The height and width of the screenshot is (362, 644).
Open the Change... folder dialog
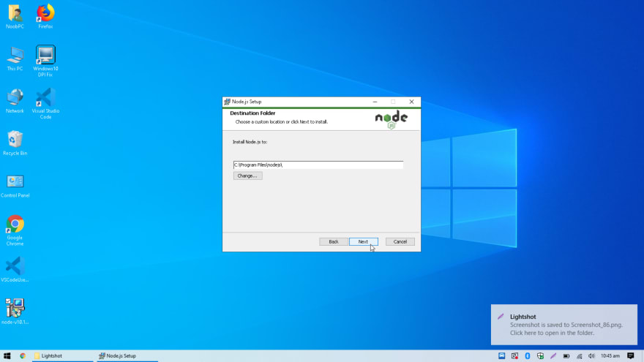point(247,176)
